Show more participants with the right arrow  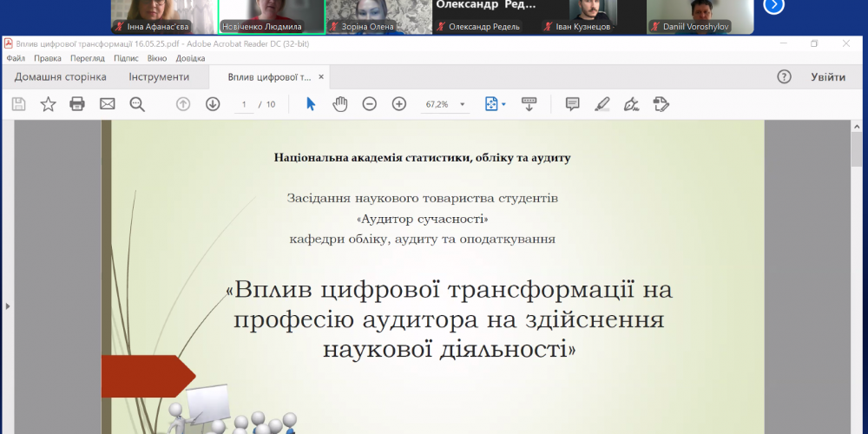point(773,6)
